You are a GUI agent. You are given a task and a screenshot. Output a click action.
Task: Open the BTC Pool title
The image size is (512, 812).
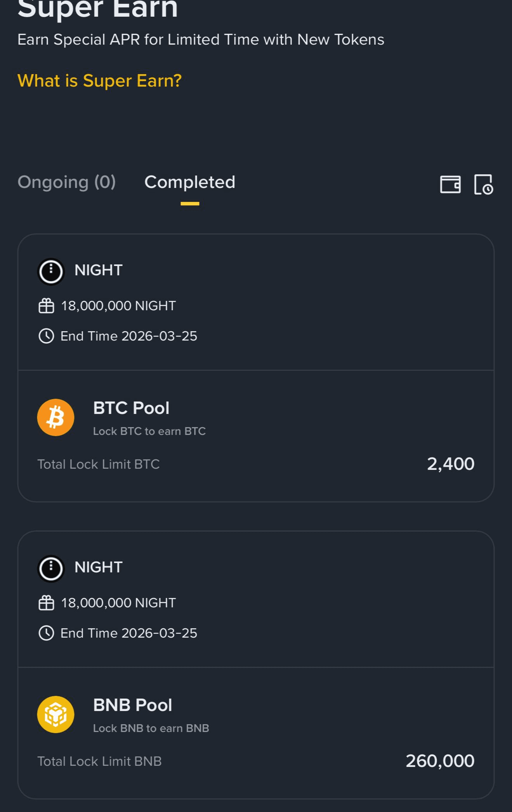[131, 408]
